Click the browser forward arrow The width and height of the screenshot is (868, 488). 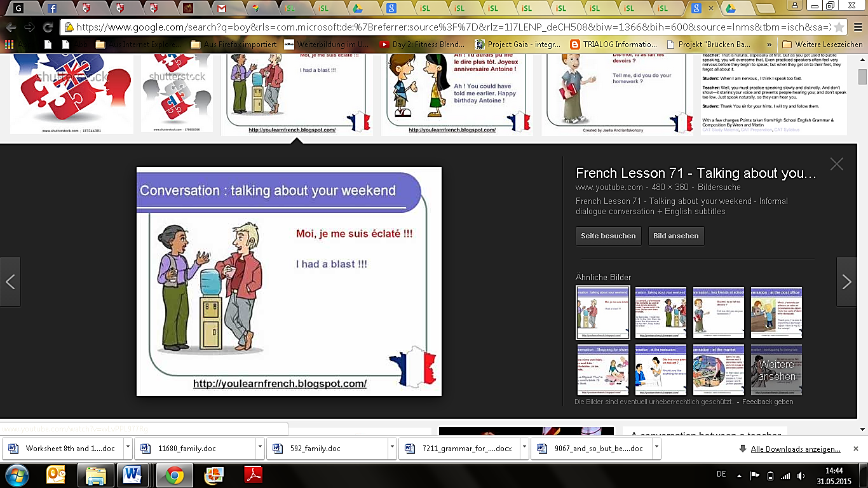[29, 27]
